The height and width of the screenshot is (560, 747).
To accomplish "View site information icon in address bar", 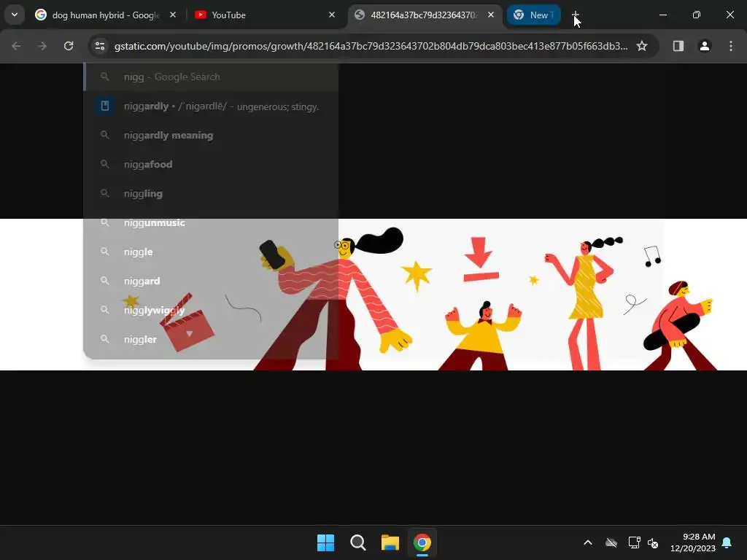I will click(x=100, y=46).
